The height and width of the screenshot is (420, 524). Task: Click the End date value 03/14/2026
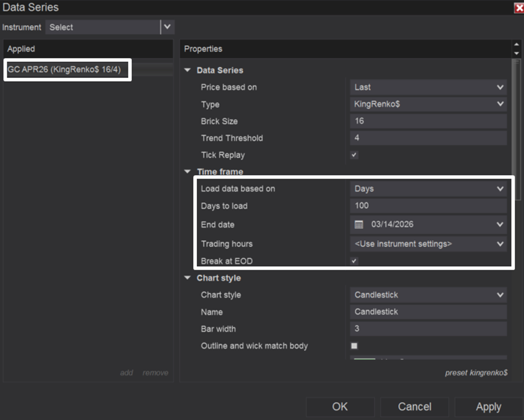point(392,224)
